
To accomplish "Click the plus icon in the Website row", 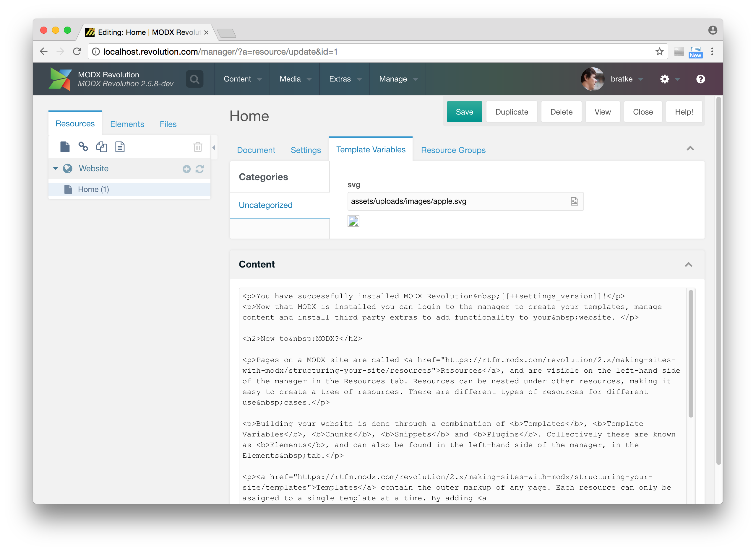I will [186, 169].
